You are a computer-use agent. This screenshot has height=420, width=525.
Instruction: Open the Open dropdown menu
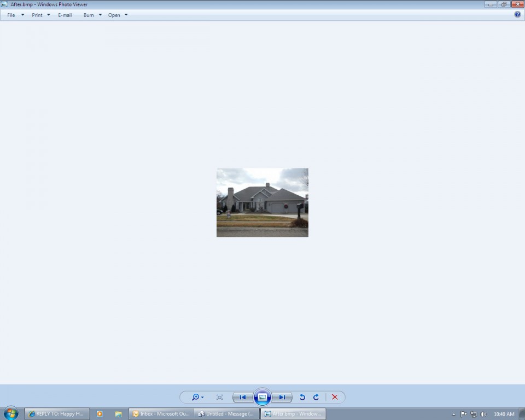point(118,15)
